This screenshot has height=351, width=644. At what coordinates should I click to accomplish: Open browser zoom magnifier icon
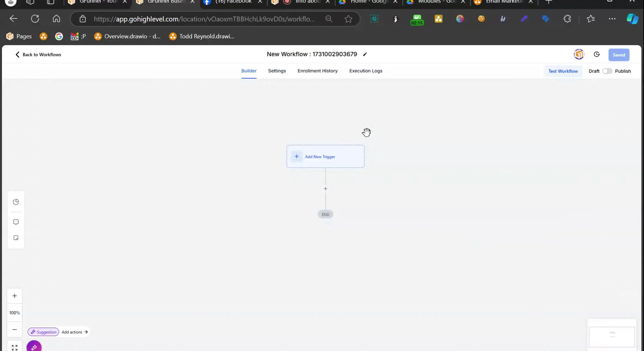pos(329,19)
